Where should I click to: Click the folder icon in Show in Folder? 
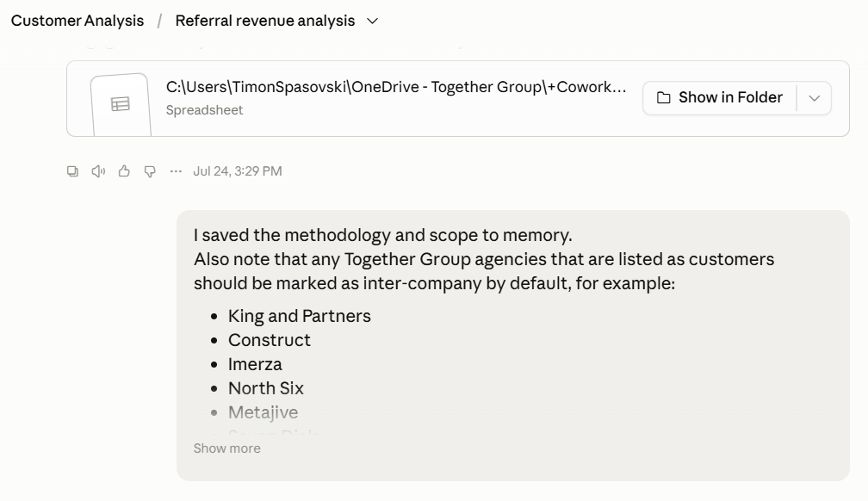pos(663,98)
